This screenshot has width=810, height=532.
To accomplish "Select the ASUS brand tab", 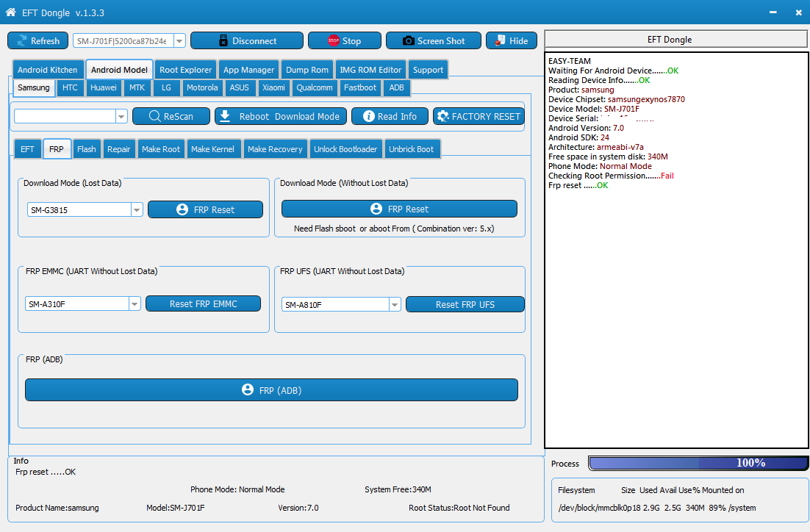I will click(239, 87).
